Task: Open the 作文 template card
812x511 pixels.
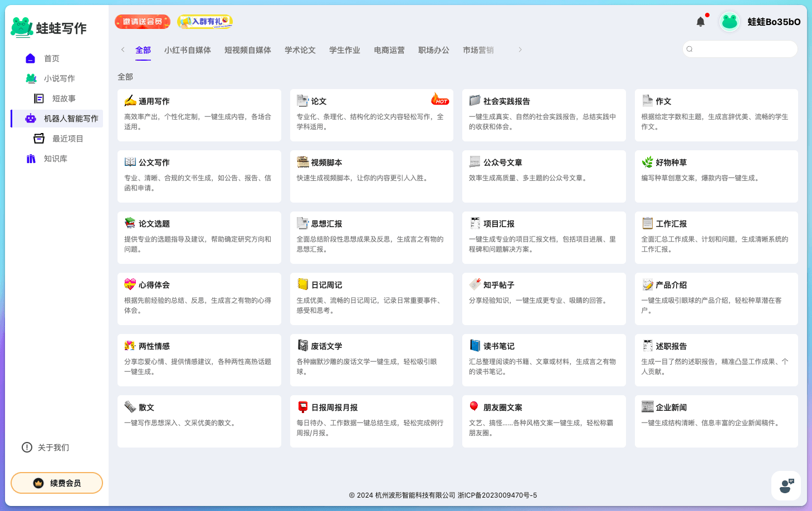Action: click(x=716, y=115)
